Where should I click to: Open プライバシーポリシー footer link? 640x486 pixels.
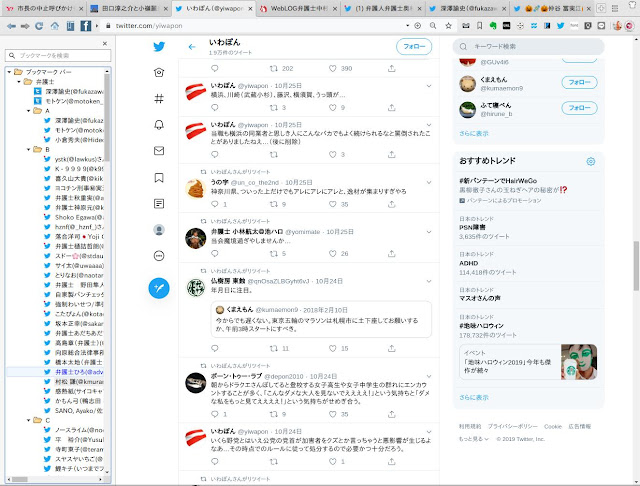click(x=513, y=426)
